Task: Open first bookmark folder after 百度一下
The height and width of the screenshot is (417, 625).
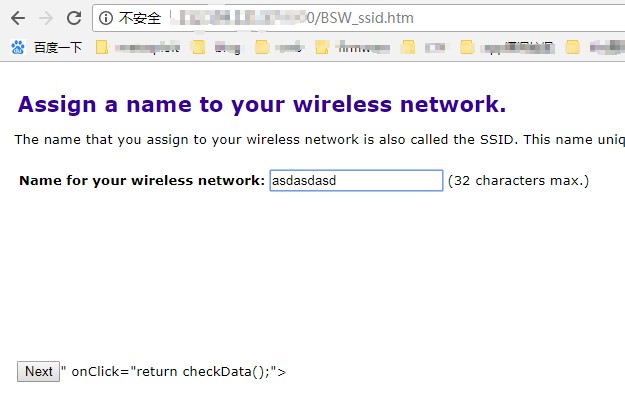Action: 140,47
